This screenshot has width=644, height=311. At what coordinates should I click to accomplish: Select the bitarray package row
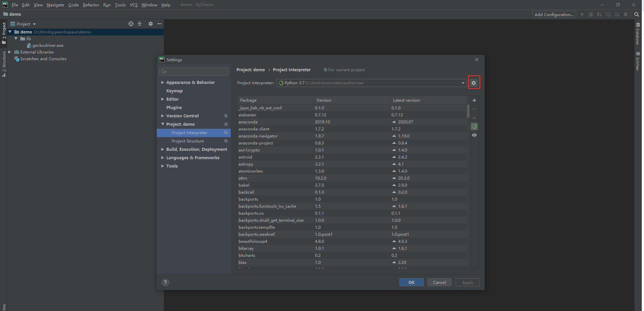click(352, 248)
